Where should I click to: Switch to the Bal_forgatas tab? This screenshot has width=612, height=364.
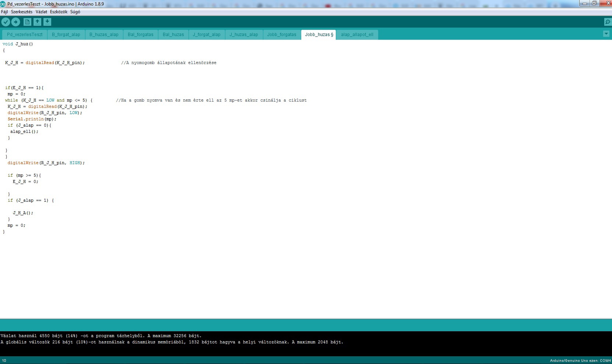click(x=141, y=35)
